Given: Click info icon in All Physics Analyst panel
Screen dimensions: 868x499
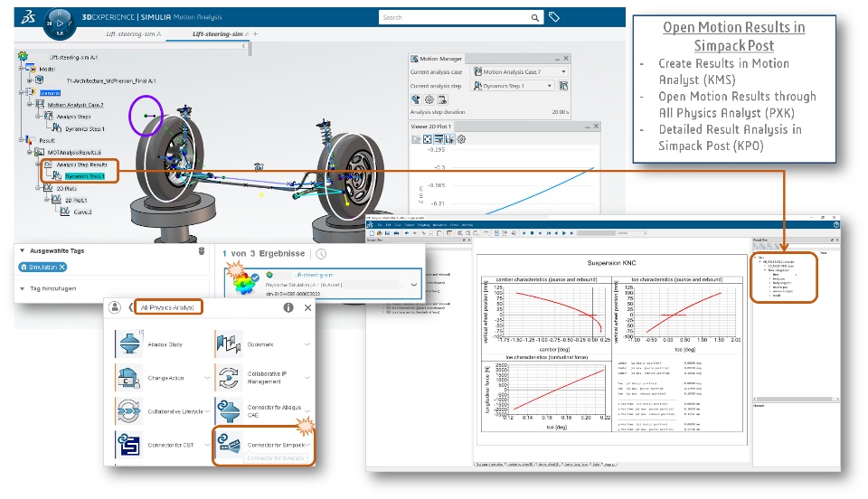Looking at the screenshot, I should pos(288,307).
